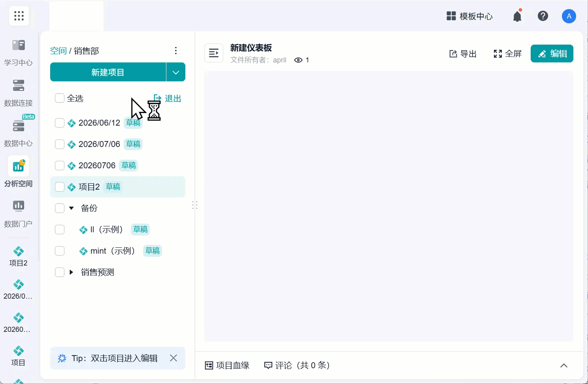Select the 项目2 checkbox

[60, 187]
